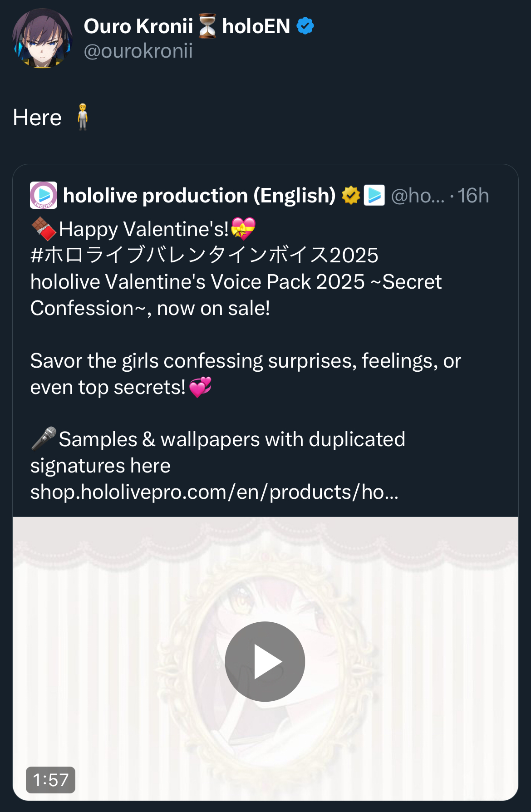Click the blue verified badge

click(305, 26)
